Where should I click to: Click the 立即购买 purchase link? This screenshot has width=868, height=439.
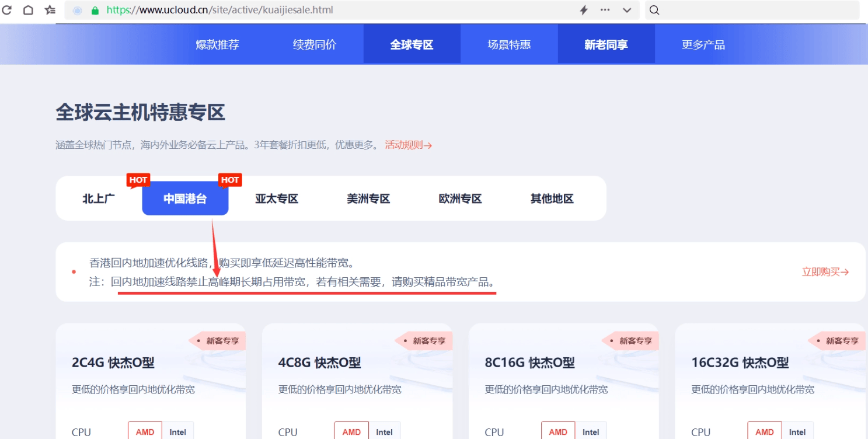pyautogui.click(x=825, y=272)
